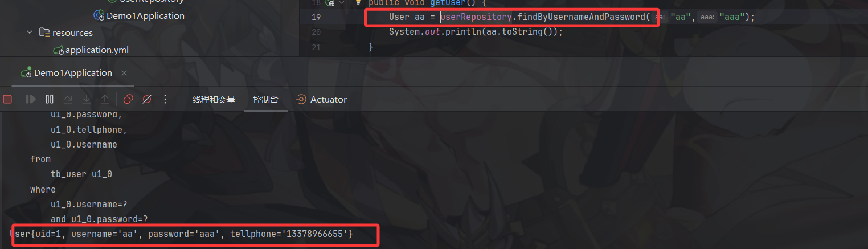Image resolution: width=868 pixels, height=249 pixels.
Task: Click userRepository in the code editor
Action: pos(476,17)
